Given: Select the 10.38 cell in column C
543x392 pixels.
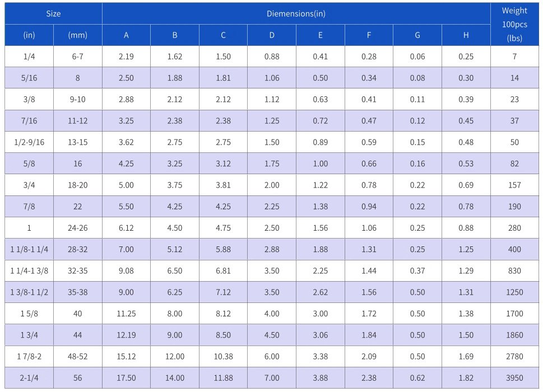Looking at the screenshot, I should point(223,357).
